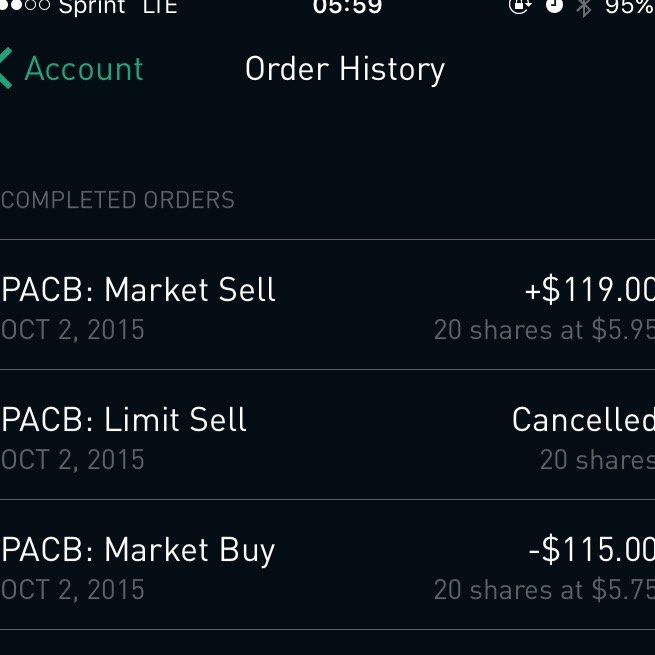Go back to the Account screen
This screenshot has height=655, width=655.
[x=84, y=69]
